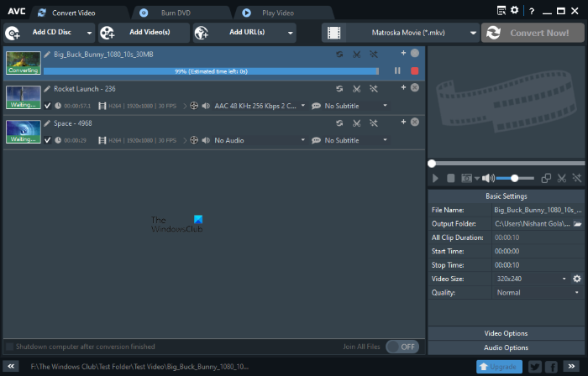Screen dimensions: 588x376
Task: Open the settings gear in title bar
Action: [514, 10]
